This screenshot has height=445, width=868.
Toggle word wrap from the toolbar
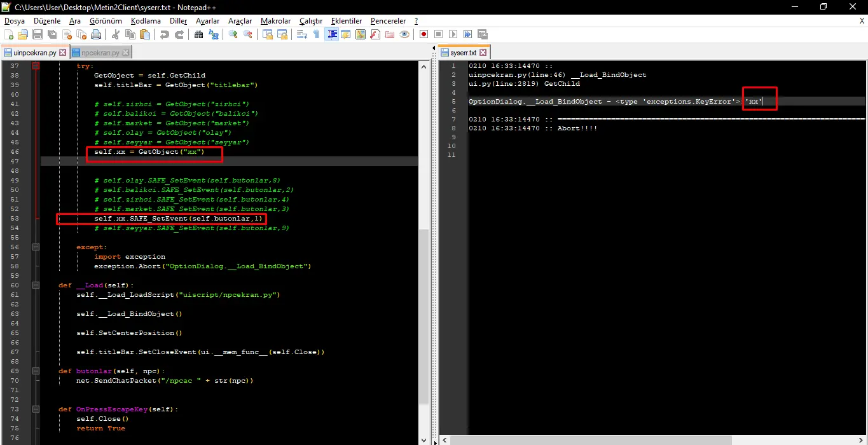(x=302, y=34)
